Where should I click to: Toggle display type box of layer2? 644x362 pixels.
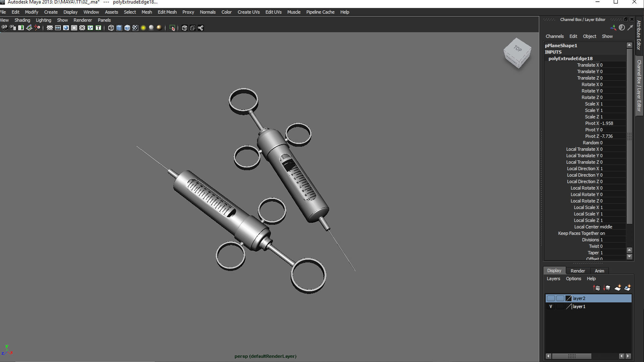click(560, 298)
